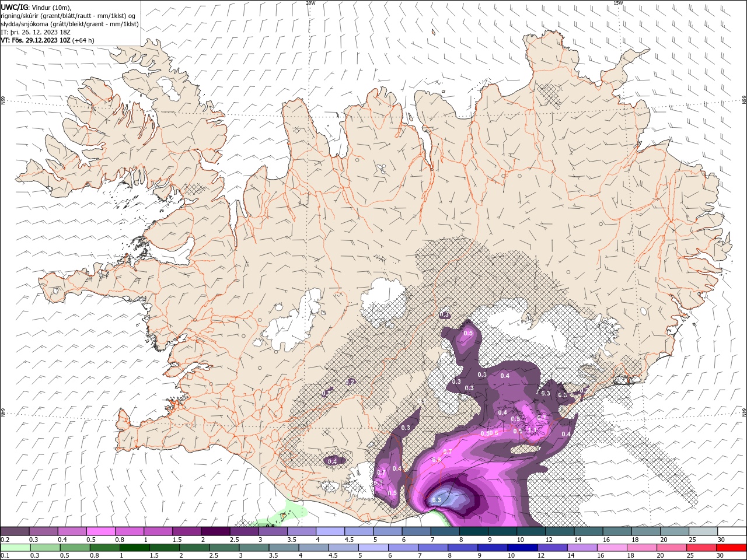Click the '6.3' precipitation value on the map

(x=436, y=501)
